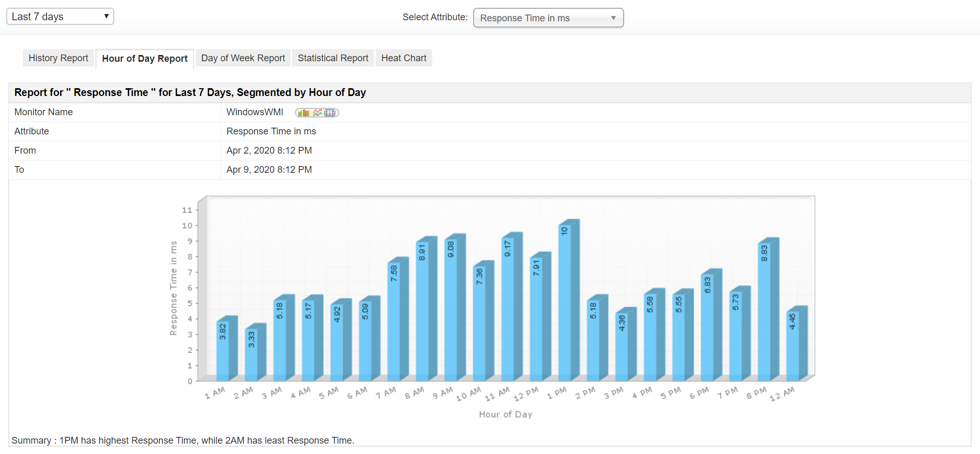This screenshot has width=980, height=454.
Task: Click the 7 AM bar showing 7.58
Action: point(394,322)
